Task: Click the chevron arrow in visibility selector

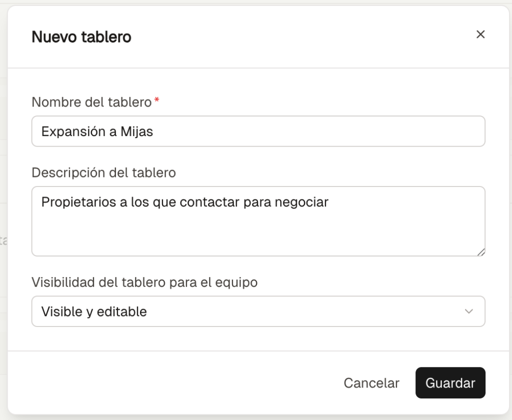Action: tap(468, 311)
